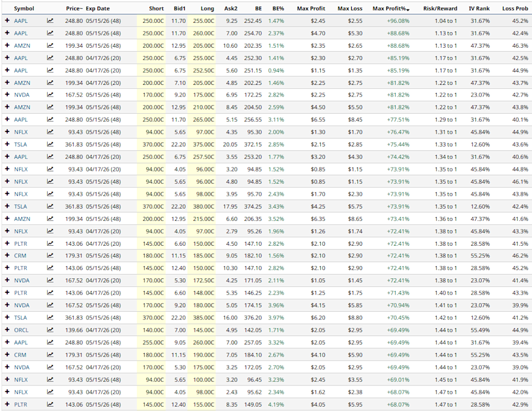Open chart for NVDA 180.00C long row
The height and width of the screenshot is (411, 532).
point(50,305)
